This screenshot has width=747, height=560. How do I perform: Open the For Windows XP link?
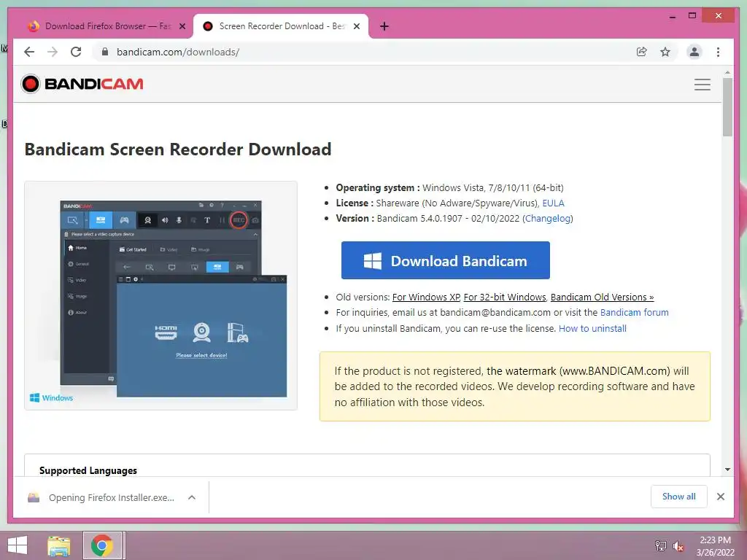tap(426, 297)
